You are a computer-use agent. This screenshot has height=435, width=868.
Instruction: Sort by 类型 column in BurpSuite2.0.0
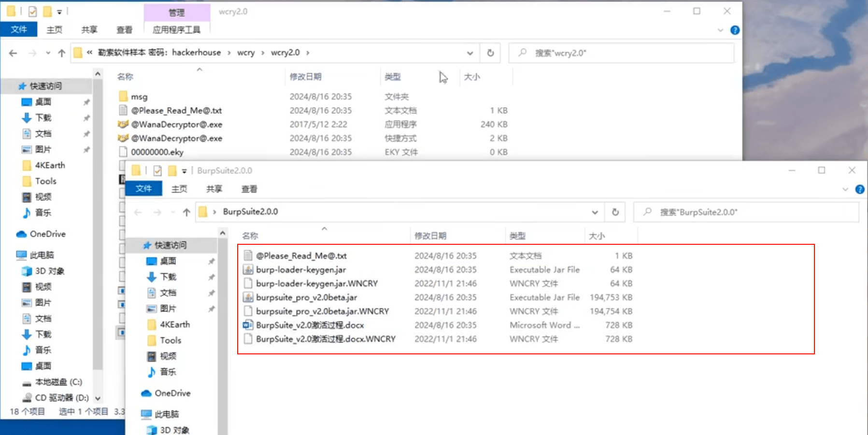tap(518, 236)
